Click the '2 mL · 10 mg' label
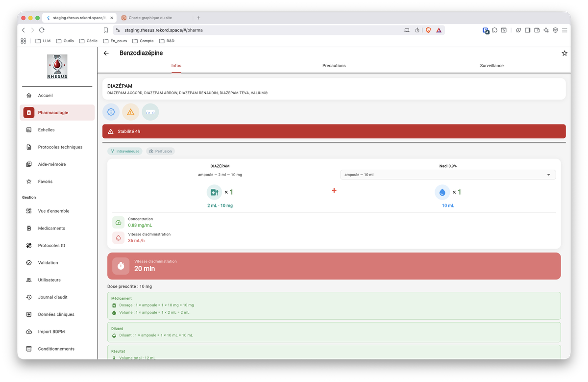Image resolution: width=588 pixels, height=382 pixels. [220, 205]
